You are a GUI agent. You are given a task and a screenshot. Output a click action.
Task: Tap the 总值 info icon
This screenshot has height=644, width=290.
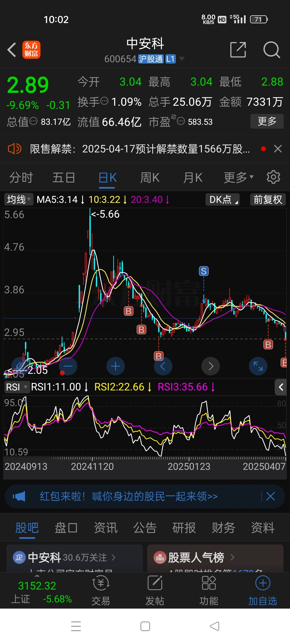33,121
